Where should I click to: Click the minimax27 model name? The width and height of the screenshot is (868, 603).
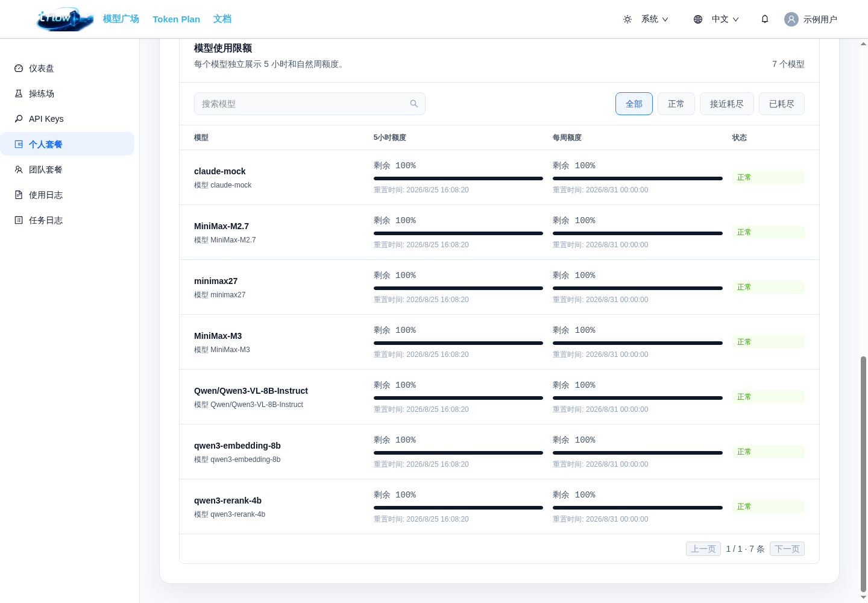pyautogui.click(x=216, y=281)
